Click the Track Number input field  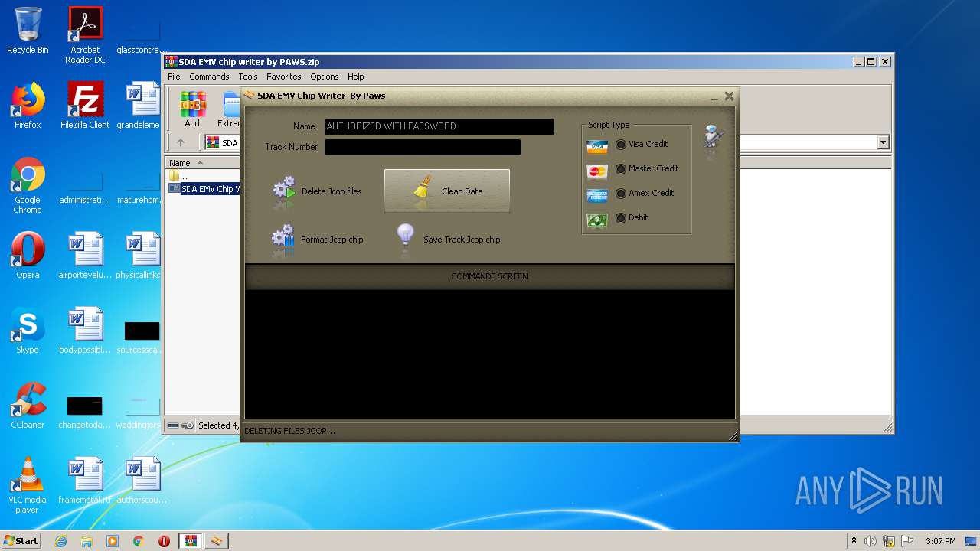[x=422, y=147]
